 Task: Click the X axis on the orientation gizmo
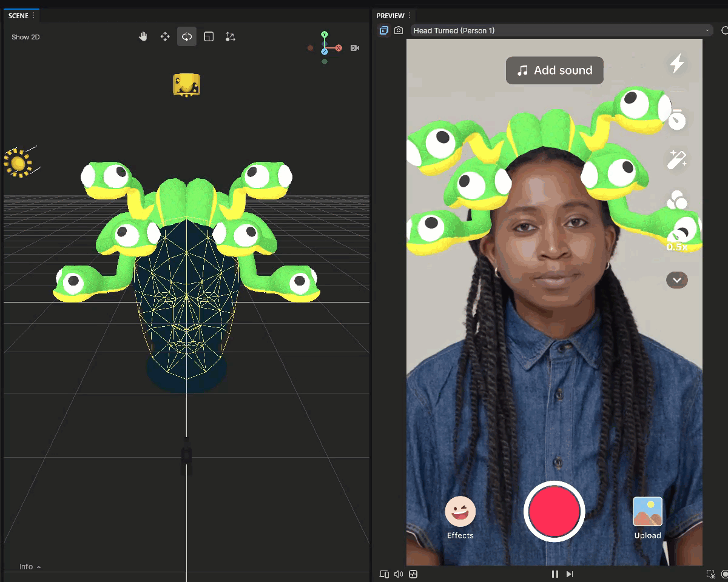(x=339, y=48)
